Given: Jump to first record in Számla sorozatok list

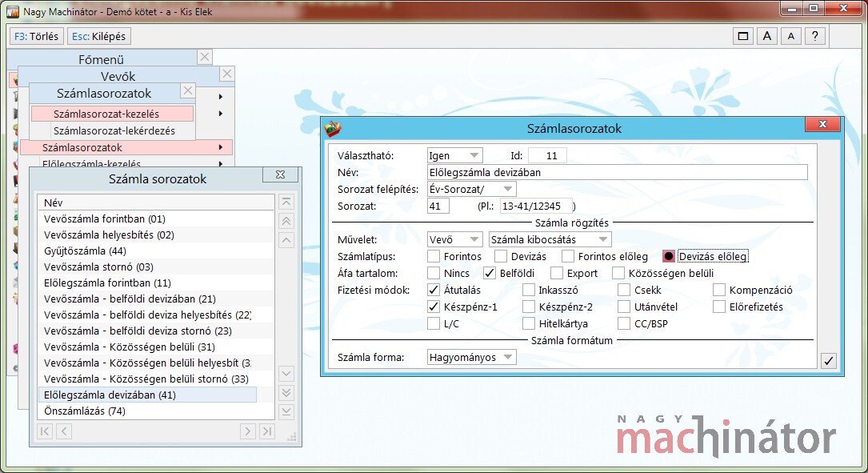Looking at the screenshot, I should pyautogui.click(x=46, y=431).
